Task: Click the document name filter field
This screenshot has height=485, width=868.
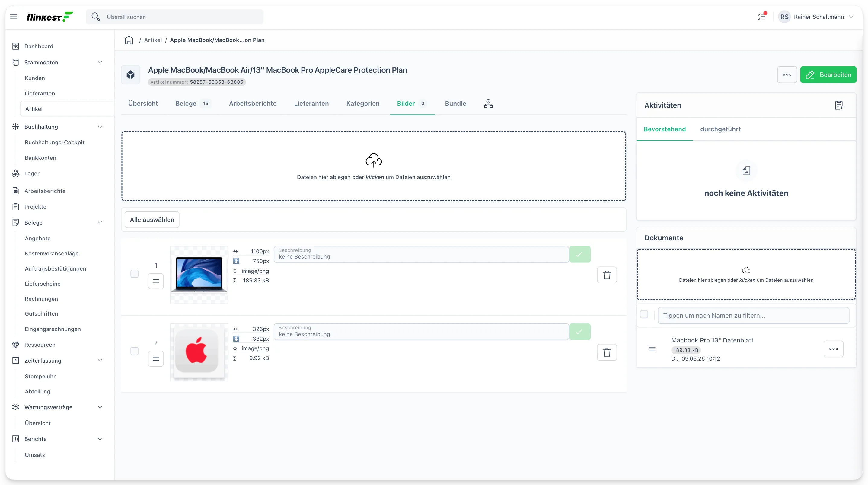Action: [753, 316]
